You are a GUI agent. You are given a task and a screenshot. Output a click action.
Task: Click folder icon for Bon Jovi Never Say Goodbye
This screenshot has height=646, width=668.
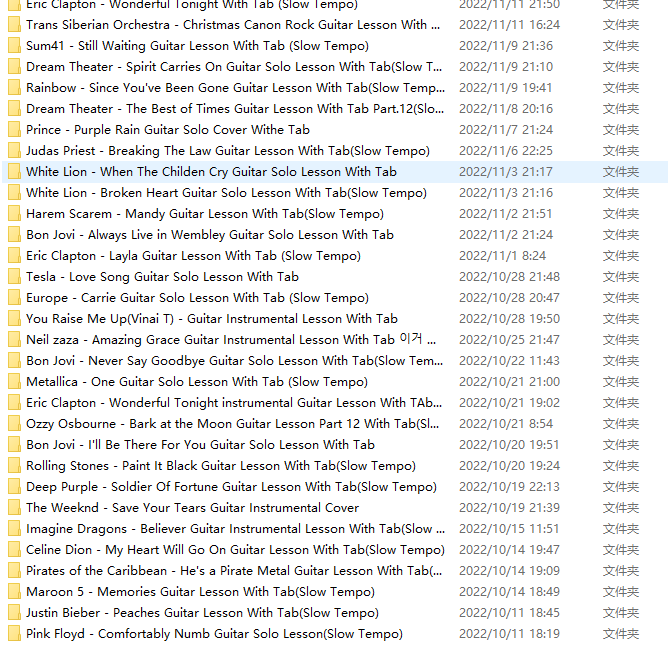[x=14, y=360]
